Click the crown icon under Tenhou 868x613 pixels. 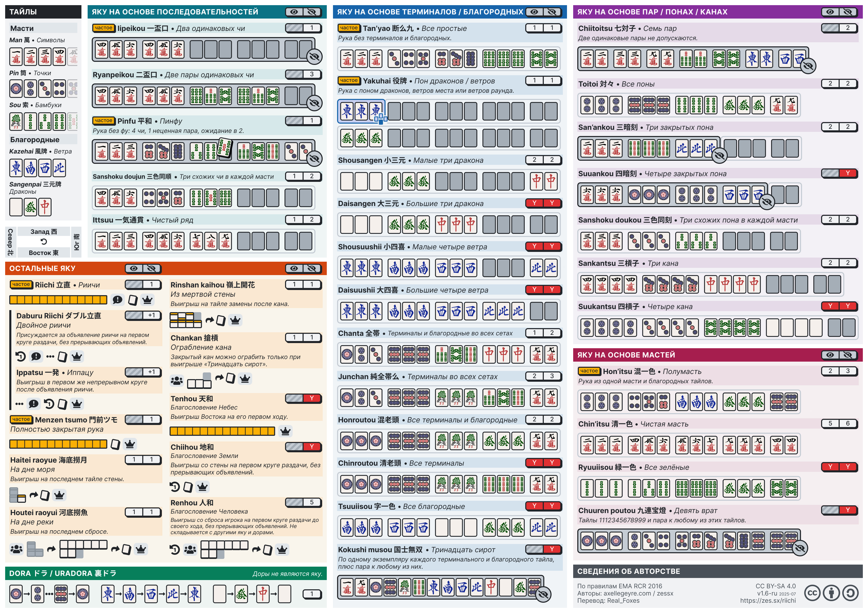(x=285, y=431)
